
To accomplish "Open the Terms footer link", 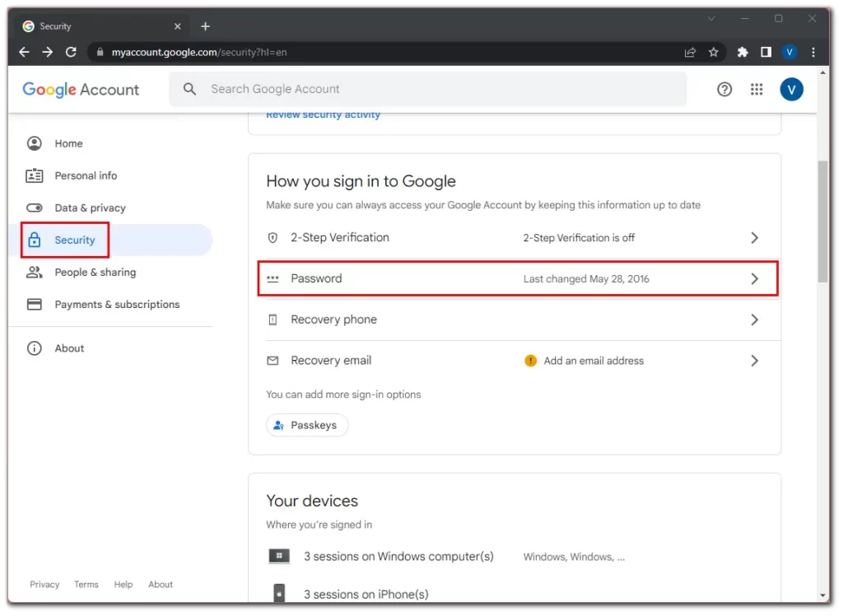I will (x=86, y=585).
